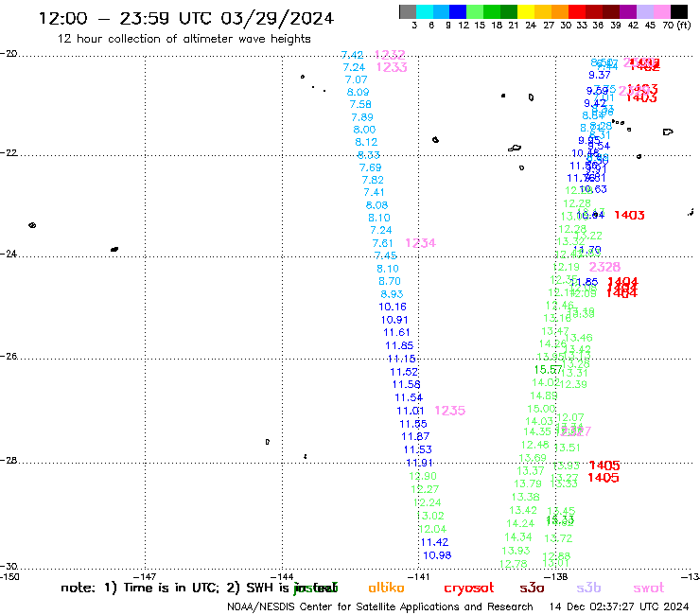This screenshot has width=700, height=615.
Task: Click the longitude axis label '-147'
Action: (145, 576)
